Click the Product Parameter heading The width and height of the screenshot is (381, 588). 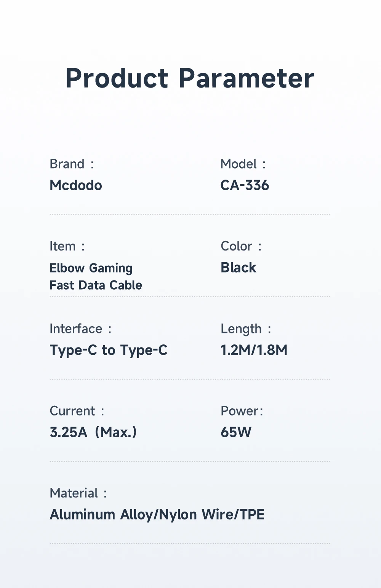[x=190, y=78]
